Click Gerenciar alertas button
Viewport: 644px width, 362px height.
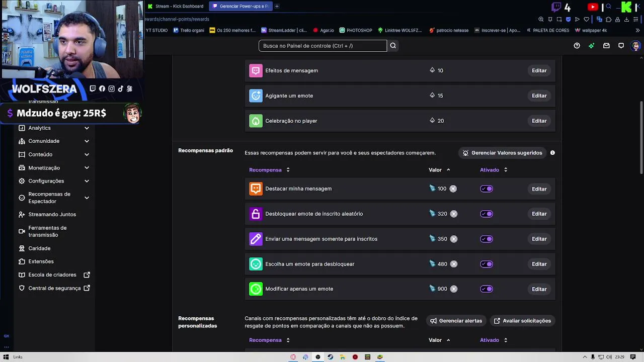tap(456, 321)
